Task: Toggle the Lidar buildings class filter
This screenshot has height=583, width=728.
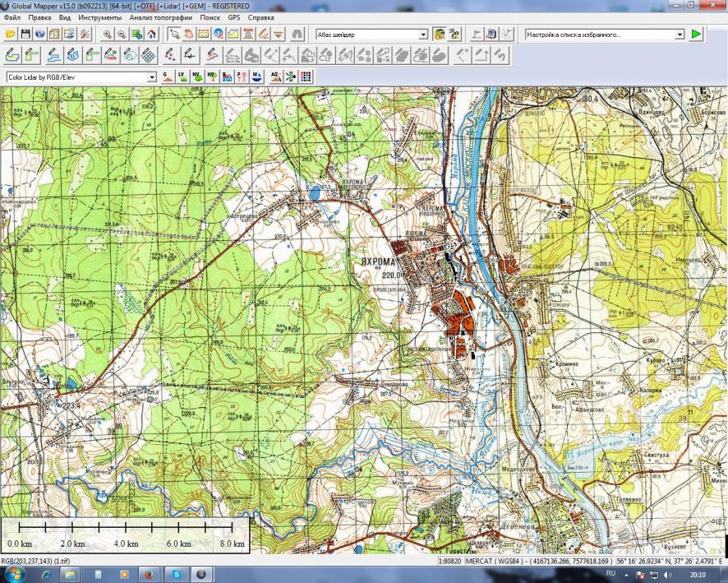Action: (226, 76)
